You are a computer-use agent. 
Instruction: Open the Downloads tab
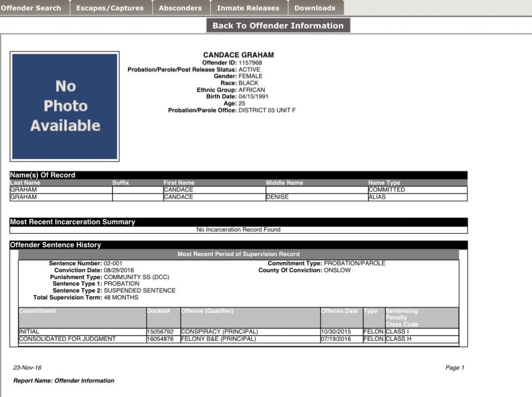point(315,8)
